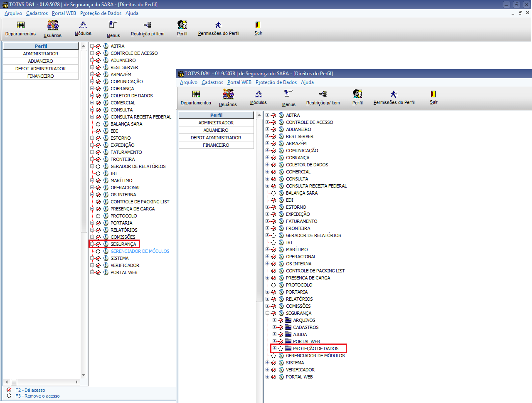Open the Arquivo menu in front window
This screenshot has height=403, width=532.
click(x=189, y=82)
